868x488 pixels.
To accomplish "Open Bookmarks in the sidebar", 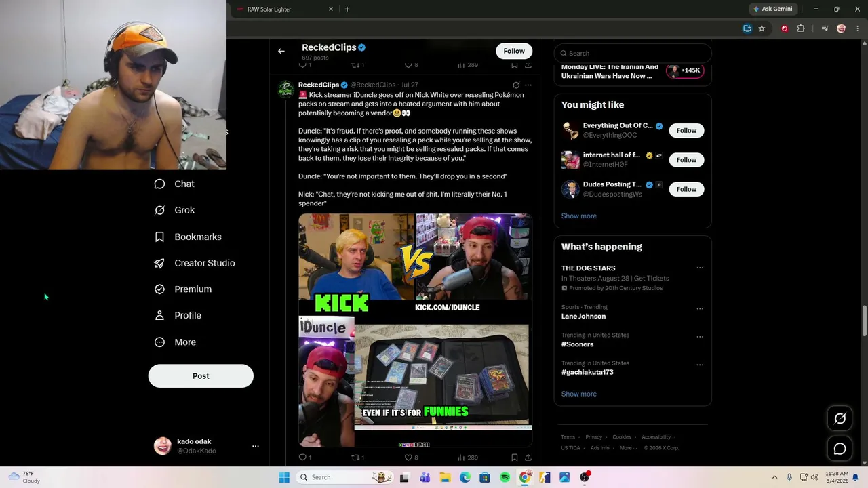I will (188, 237).
